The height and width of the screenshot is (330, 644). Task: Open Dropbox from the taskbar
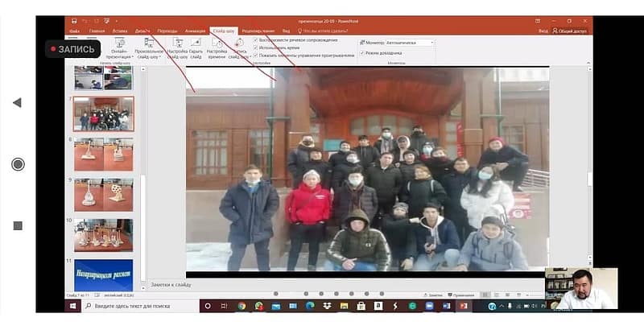328,306
